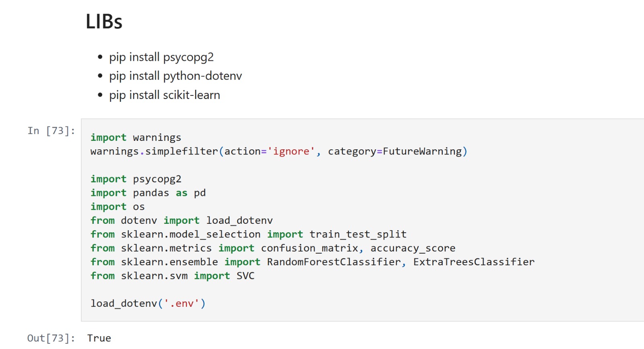Click the LIBs markdown heading
The width and height of the screenshot is (644, 349).
(x=104, y=22)
